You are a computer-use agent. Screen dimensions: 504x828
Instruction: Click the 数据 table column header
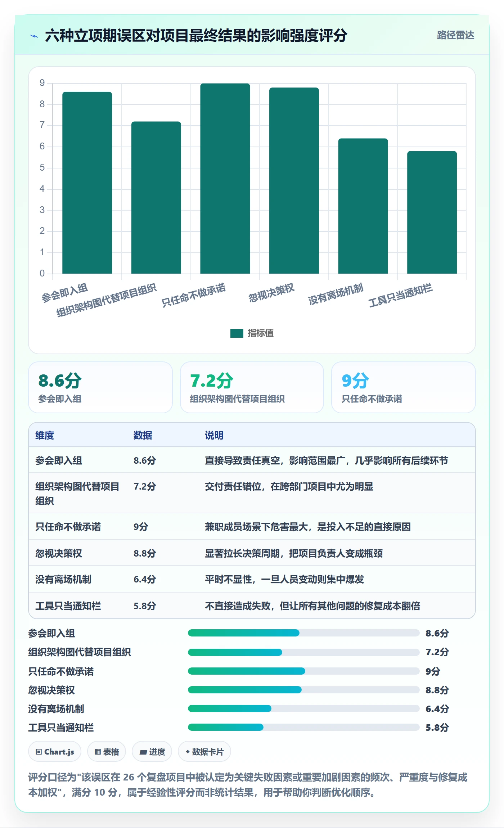tap(143, 435)
